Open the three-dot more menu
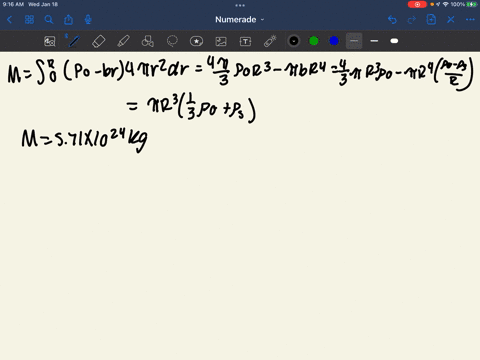480x360 pixels. coord(470,20)
